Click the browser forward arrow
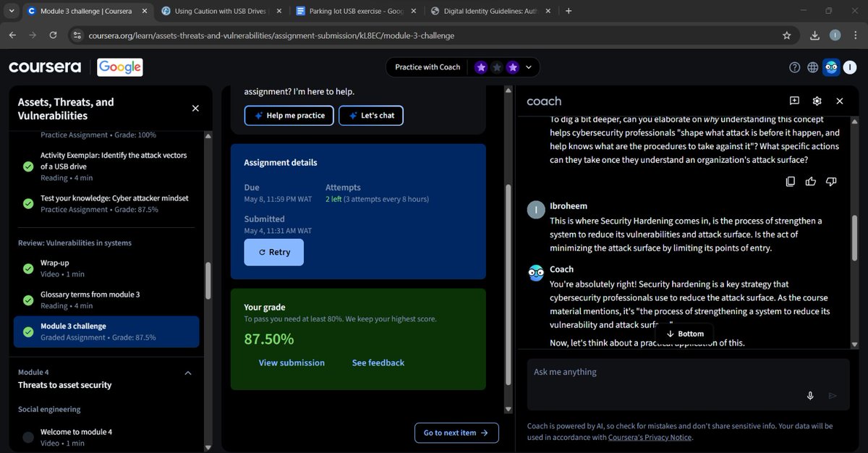The height and width of the screenshot is (453, 868). [33, 35]
